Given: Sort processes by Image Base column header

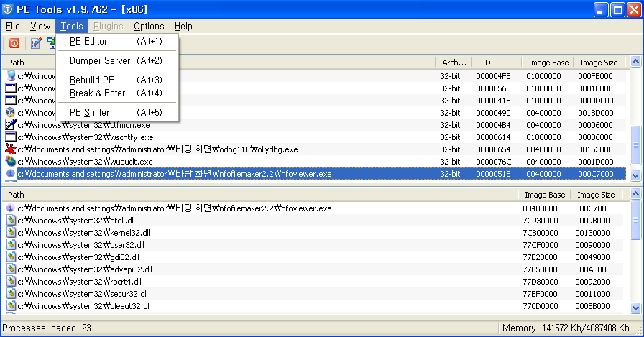Looking at the screenshot, I should tap(548, 63).
